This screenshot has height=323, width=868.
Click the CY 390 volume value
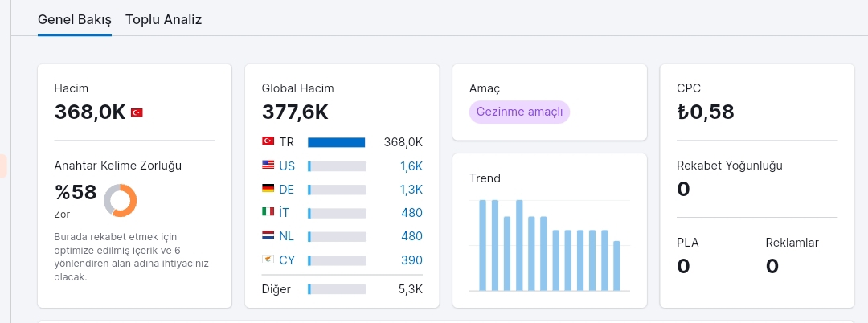(x=411, y=260)
